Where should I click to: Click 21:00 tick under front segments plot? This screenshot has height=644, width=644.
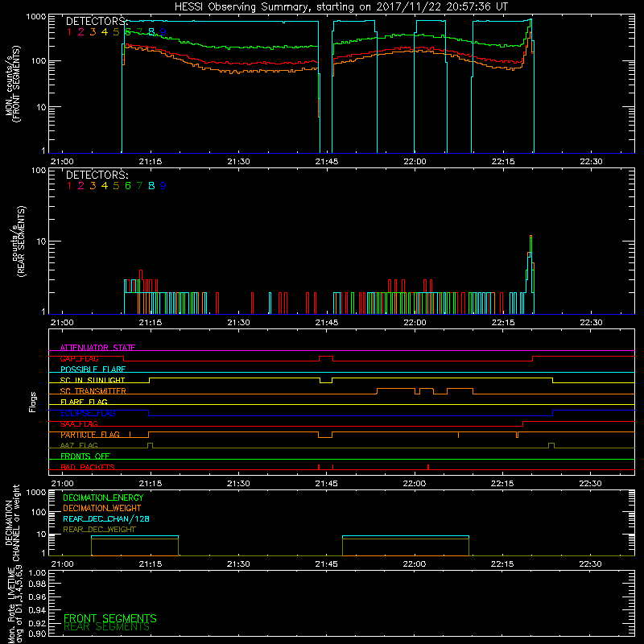(x=63, y=162)
